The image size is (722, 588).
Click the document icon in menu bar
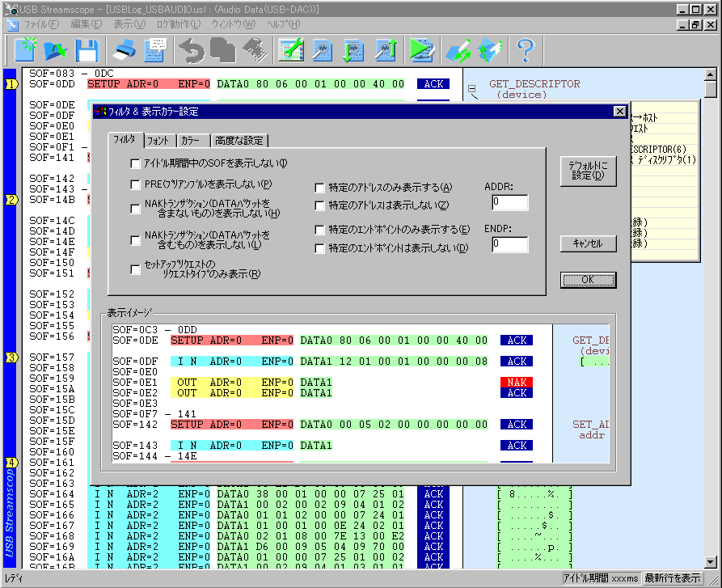[x=12, y=24]
